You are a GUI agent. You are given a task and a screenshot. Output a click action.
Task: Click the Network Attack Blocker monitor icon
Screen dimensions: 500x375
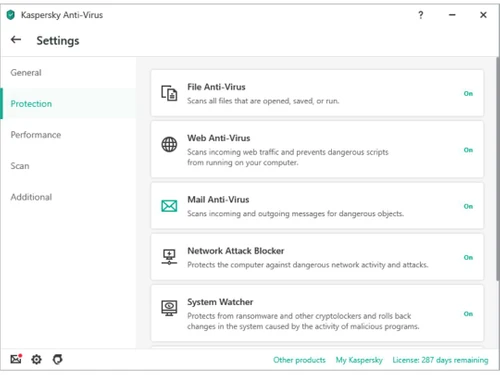click(x=169, y=257)
